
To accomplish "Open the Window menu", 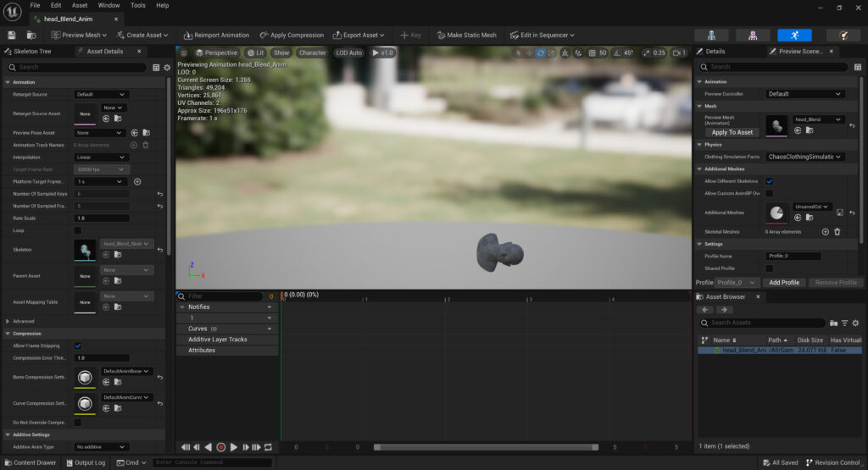I will point(108,5).
